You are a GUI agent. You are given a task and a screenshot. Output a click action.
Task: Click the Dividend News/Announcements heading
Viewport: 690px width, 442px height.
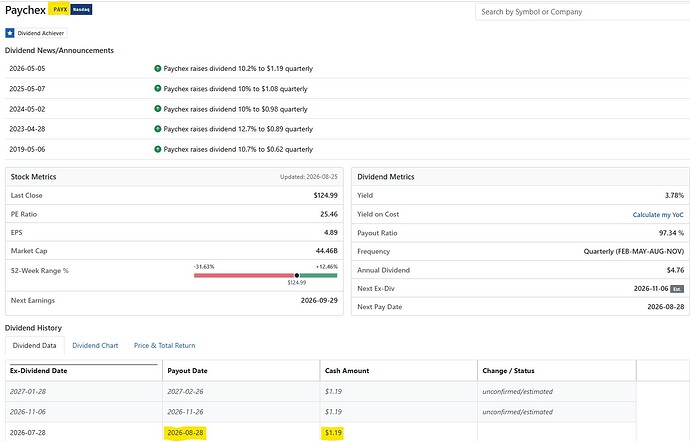click(59, 51)
